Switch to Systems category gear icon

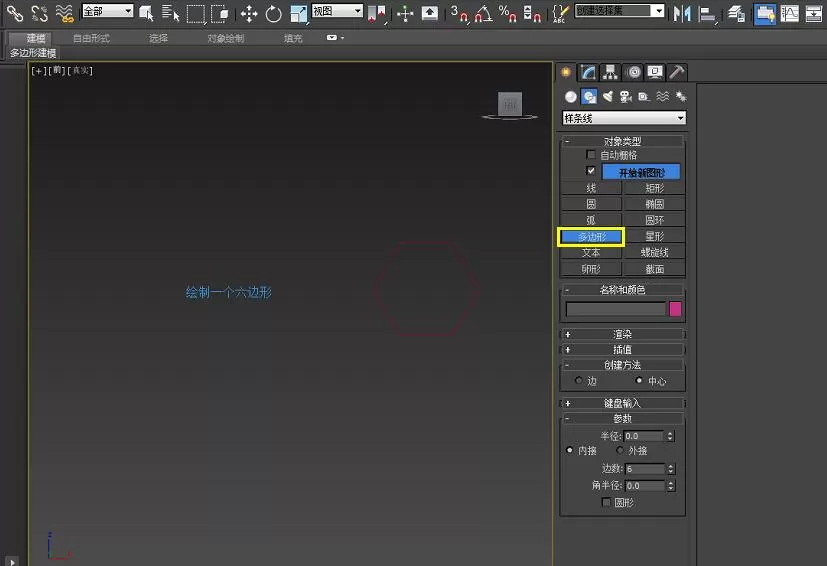point(681,97)
